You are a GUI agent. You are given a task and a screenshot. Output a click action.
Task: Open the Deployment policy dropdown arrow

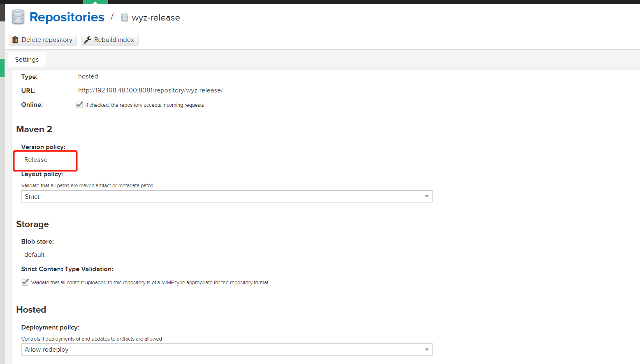(x=427, y=349)
